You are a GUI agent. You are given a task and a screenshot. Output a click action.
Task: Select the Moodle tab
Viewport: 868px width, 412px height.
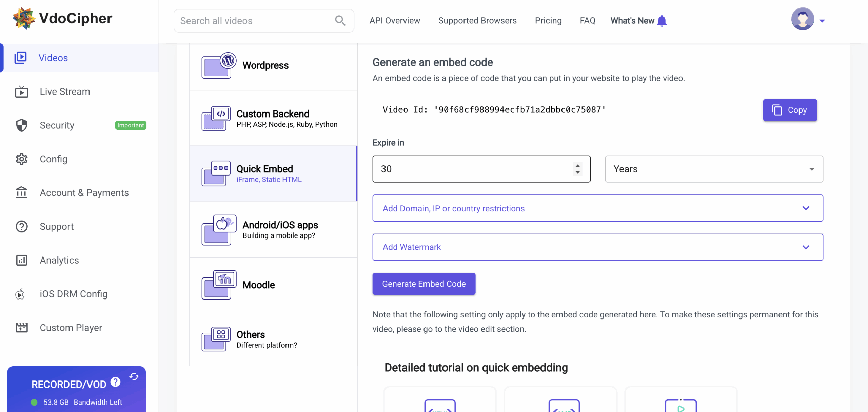tap(273, 285)
